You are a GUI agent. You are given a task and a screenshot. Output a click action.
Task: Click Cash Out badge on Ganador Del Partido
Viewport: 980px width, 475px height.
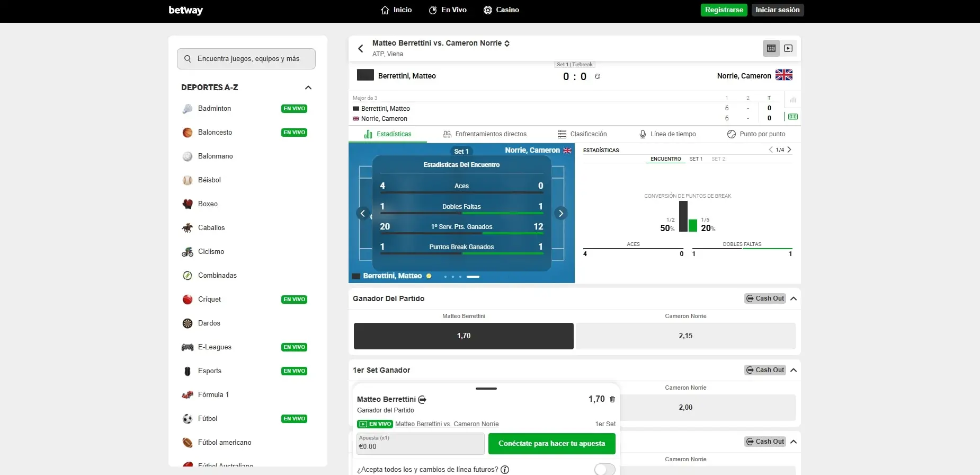coord(765,298)
